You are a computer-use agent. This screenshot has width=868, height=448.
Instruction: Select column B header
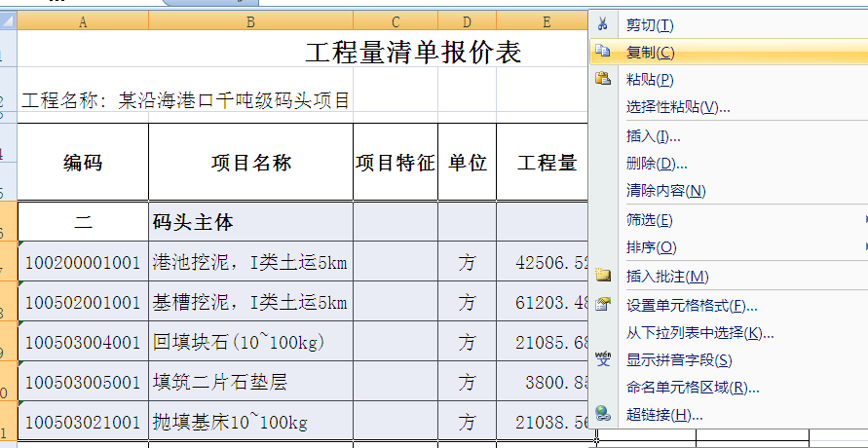click(x=250, y=21)
